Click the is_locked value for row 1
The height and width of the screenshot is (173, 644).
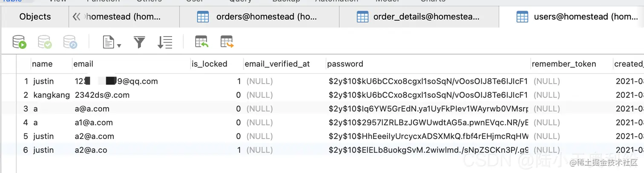coord(239,81)
